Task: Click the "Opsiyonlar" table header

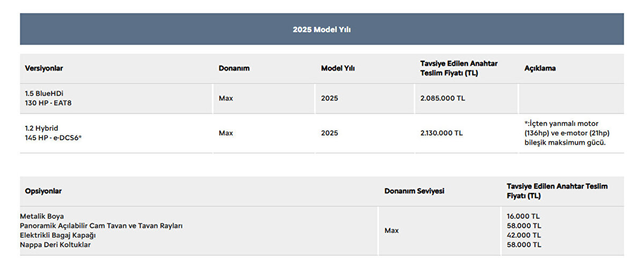Action: [x=43, y=191]
